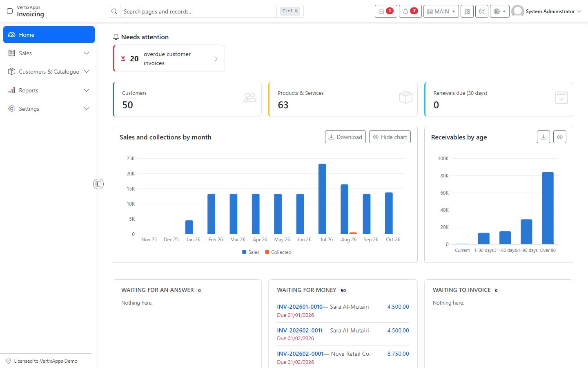Screen dimensions: 588x368
Task: Toggle the Collected legend orange swatch
Action: tap(267, 252)
